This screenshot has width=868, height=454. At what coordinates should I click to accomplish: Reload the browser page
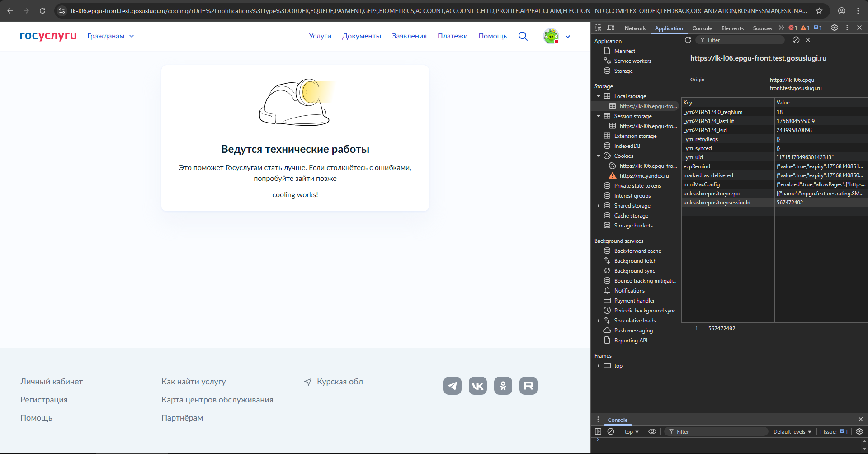pos(42,11)
